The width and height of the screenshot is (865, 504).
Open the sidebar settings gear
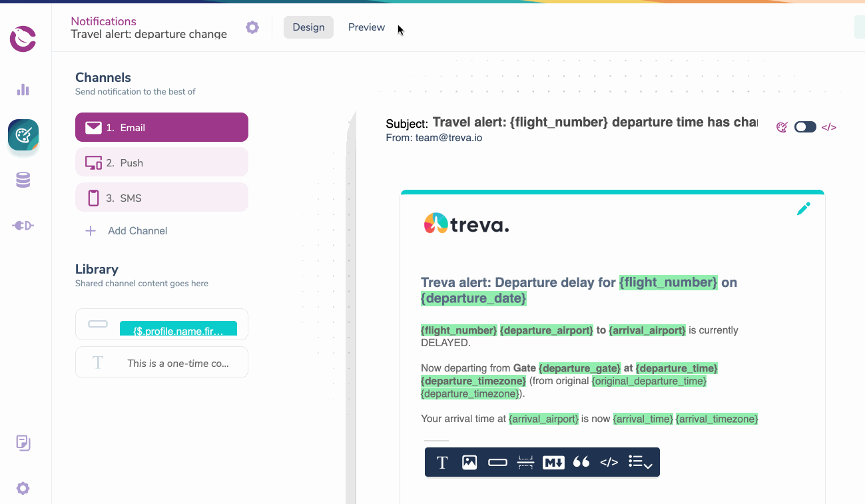click(23, 489)
